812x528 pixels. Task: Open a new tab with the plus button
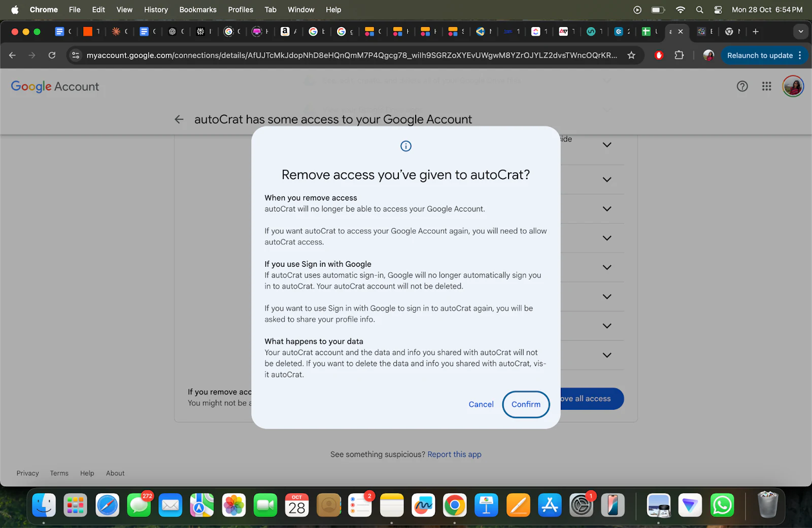click(756, 31)
